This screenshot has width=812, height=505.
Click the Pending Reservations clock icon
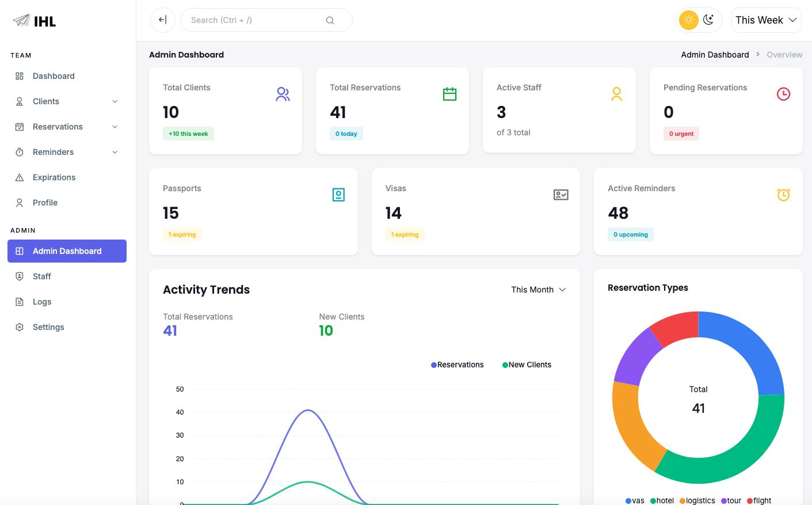tap(783, 94)
